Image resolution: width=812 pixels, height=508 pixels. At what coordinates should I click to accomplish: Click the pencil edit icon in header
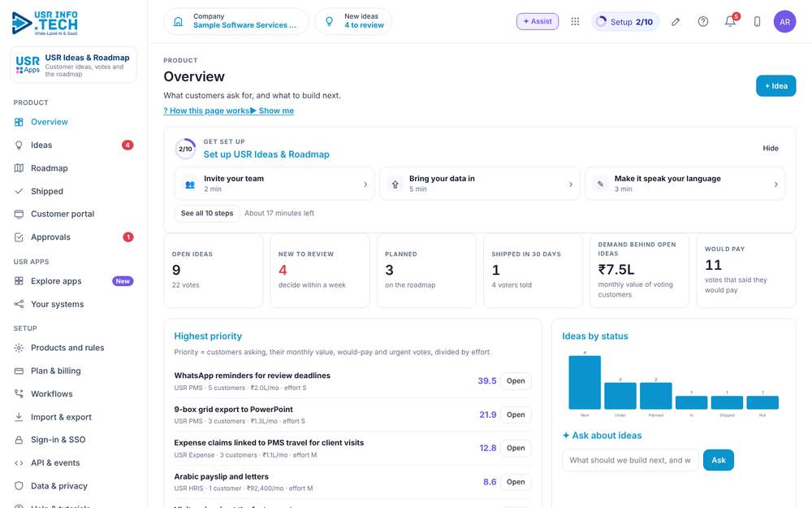coord(676,21)
